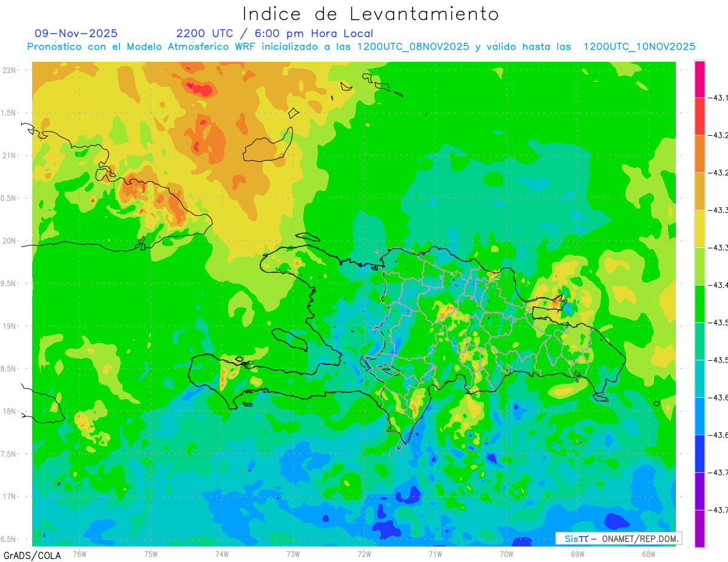Click the '20N' latitude label
The height and width of the screenshot is (562, 728).
click(x=10, y=241)
